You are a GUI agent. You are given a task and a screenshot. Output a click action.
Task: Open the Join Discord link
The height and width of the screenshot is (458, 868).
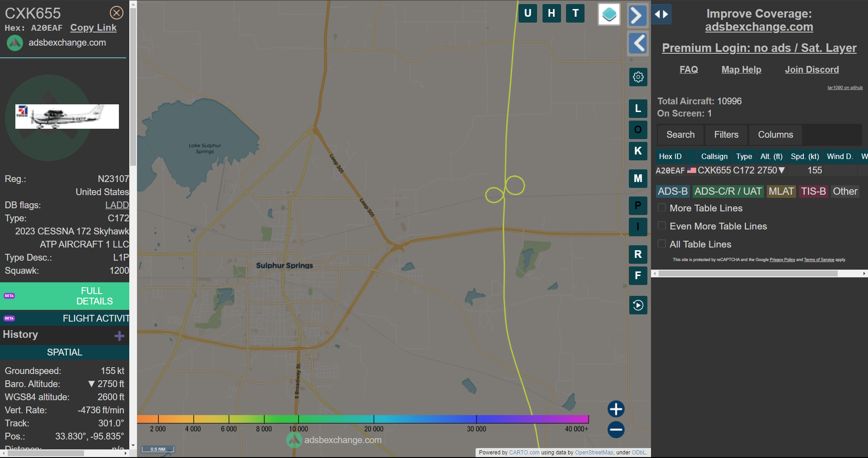pos(812,70)
